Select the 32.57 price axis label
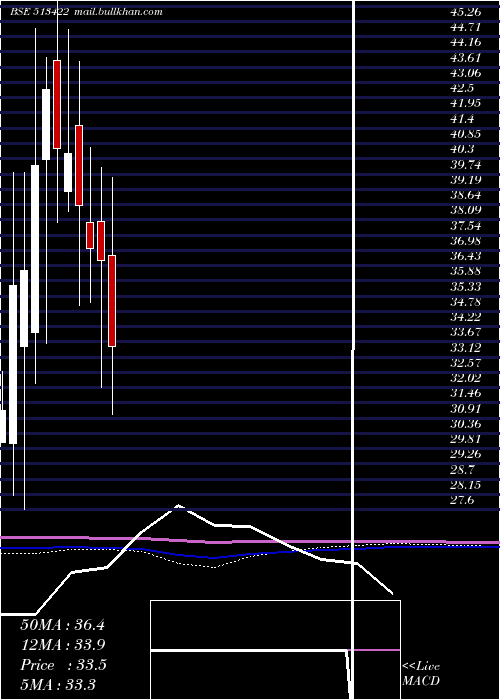 pyautogui.click(x=465, y=362)
